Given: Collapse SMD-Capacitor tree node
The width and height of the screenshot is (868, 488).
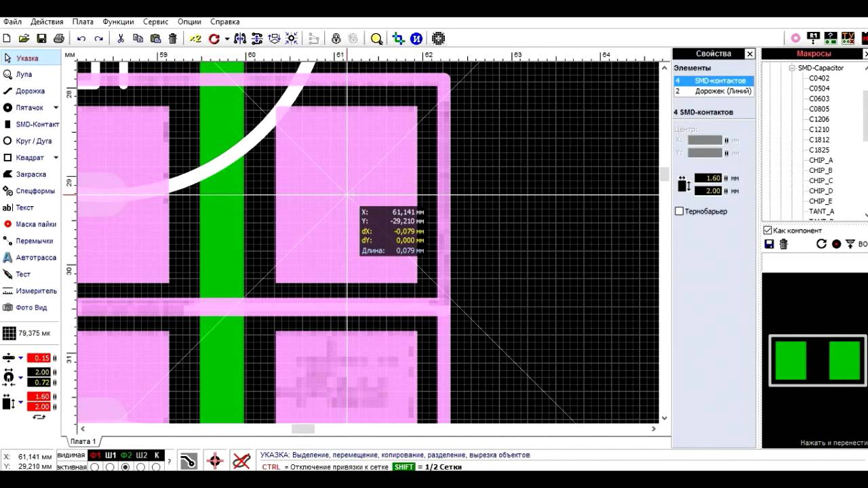Looking at the screenshot, I should coord(791,68).
